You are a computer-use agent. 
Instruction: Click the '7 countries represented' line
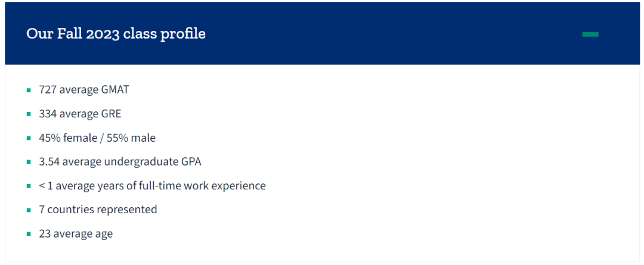tap(98, 210)
